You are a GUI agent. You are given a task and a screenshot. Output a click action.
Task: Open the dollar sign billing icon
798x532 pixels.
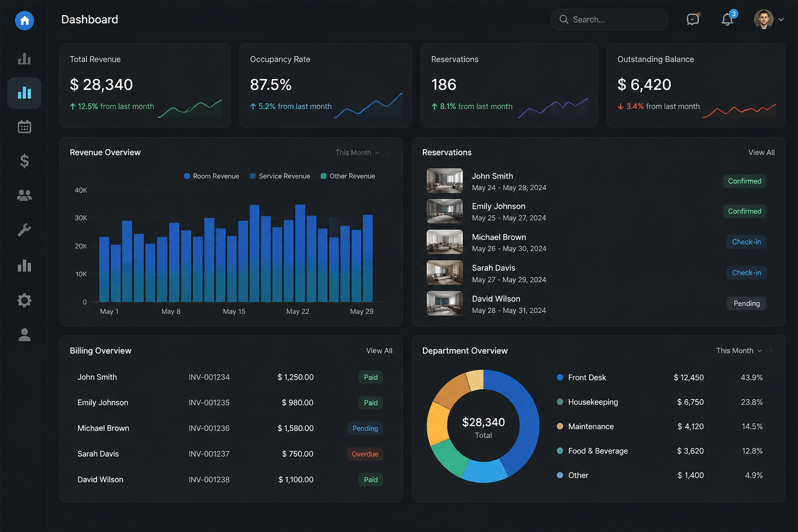[24, 161]
